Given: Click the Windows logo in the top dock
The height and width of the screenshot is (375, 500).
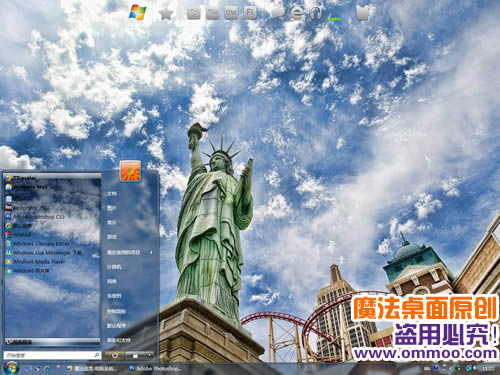Looking at the screenshot, I should pos(138,12).
